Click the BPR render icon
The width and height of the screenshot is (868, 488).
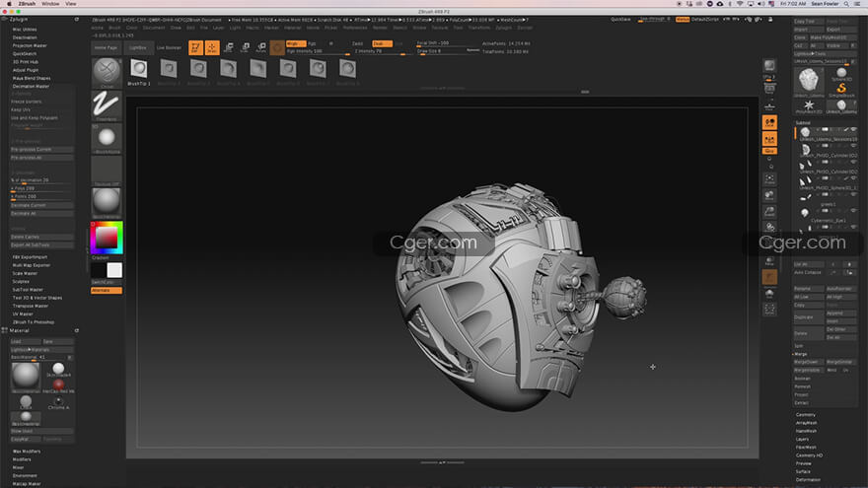point(769,66)
